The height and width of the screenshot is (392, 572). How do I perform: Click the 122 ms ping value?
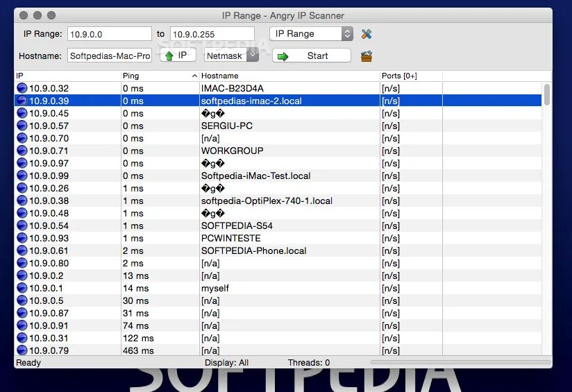pos(138,338)
